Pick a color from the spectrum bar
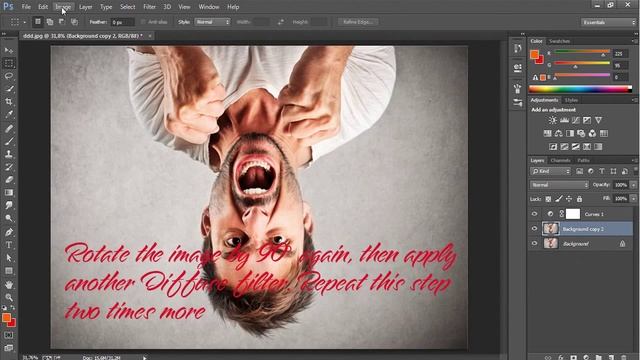The width and height of the screenshot is (640, 360). pos(580,89)
